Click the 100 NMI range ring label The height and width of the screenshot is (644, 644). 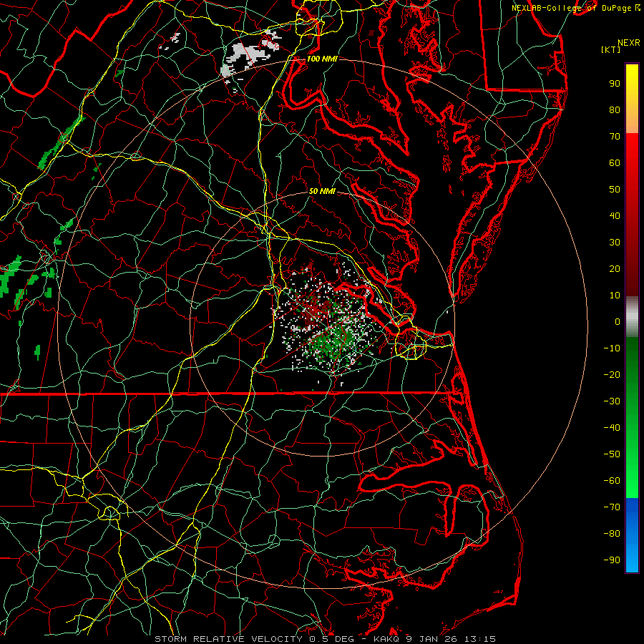(x=322, y=59)
